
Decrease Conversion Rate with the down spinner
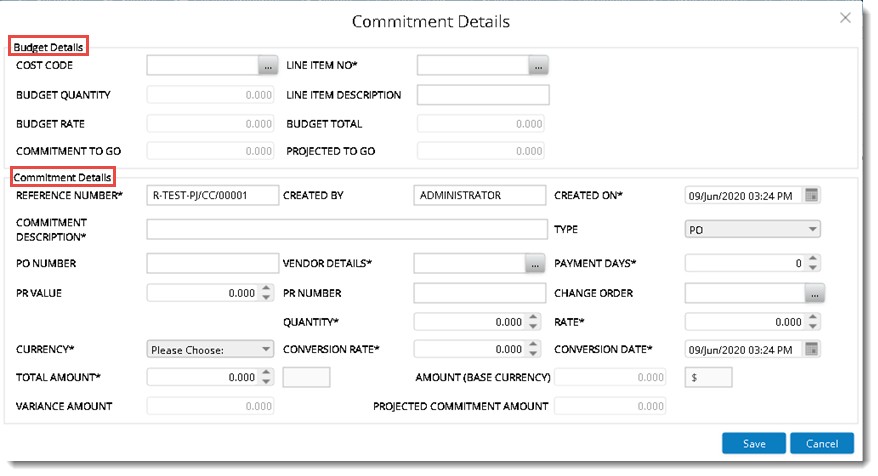[x=533, y=354]
